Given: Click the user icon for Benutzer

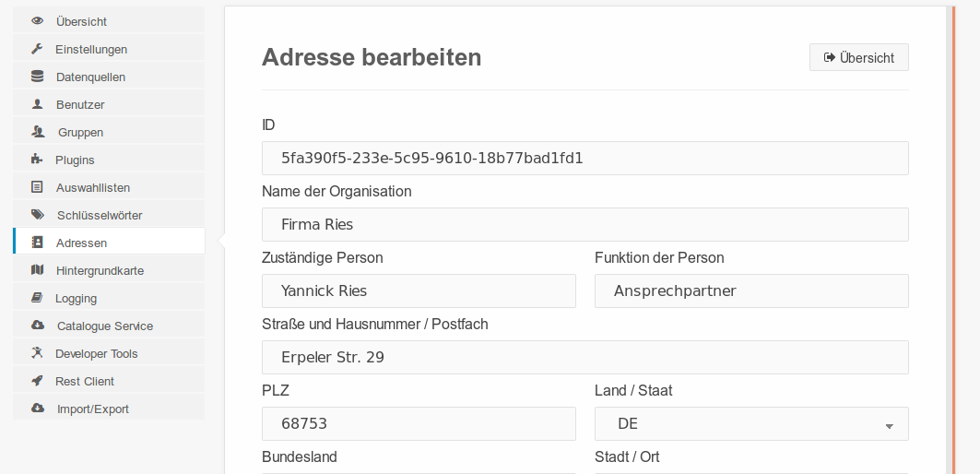Looking at the screenshot, I should tap(38, 104).
